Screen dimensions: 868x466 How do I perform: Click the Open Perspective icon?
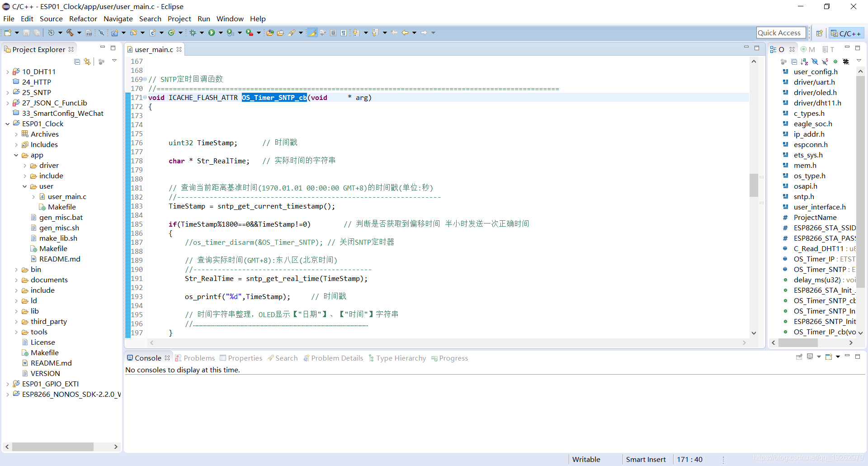pos(819,33)
